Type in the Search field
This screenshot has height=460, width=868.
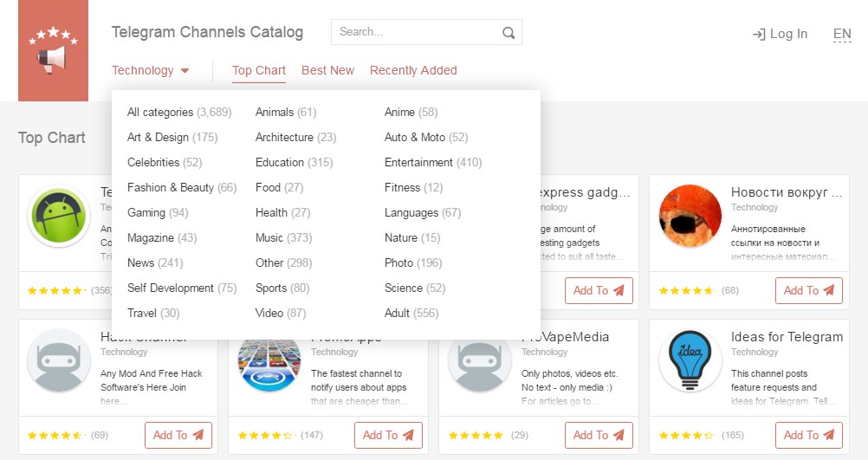coord(416,33)
